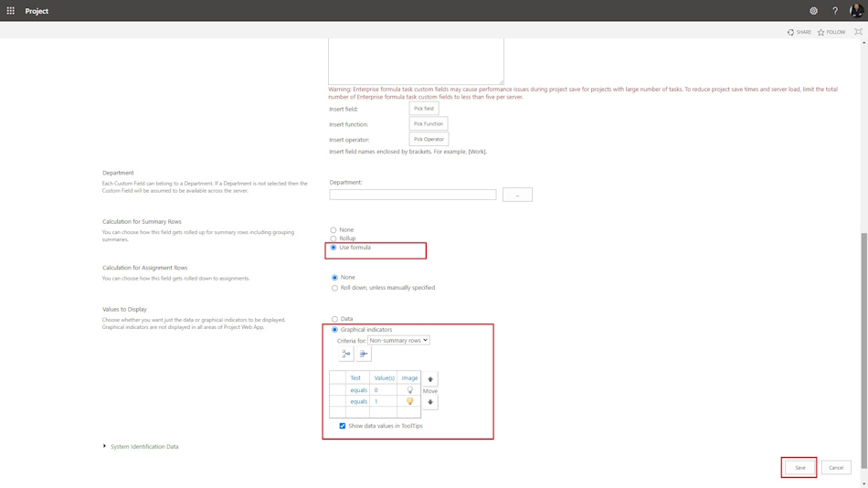The image size is (868, 488).
Task: Click the Pick field button
Action: 424,109
